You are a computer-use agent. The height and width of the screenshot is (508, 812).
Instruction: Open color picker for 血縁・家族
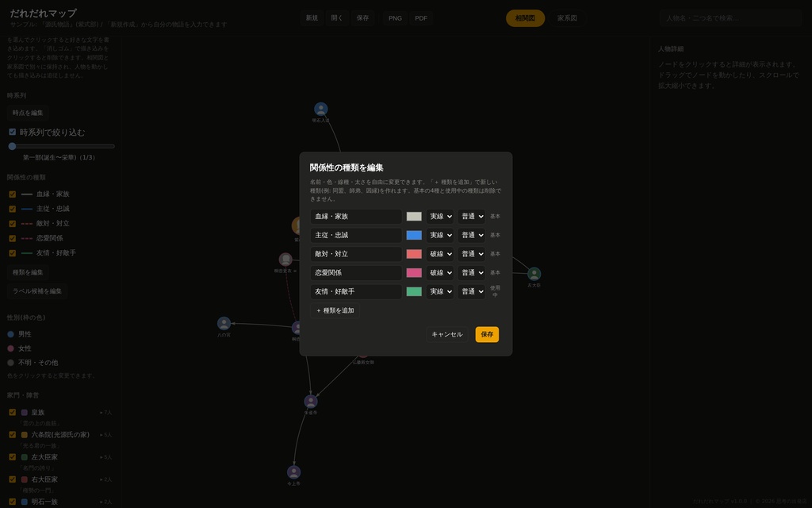[414, 216]
